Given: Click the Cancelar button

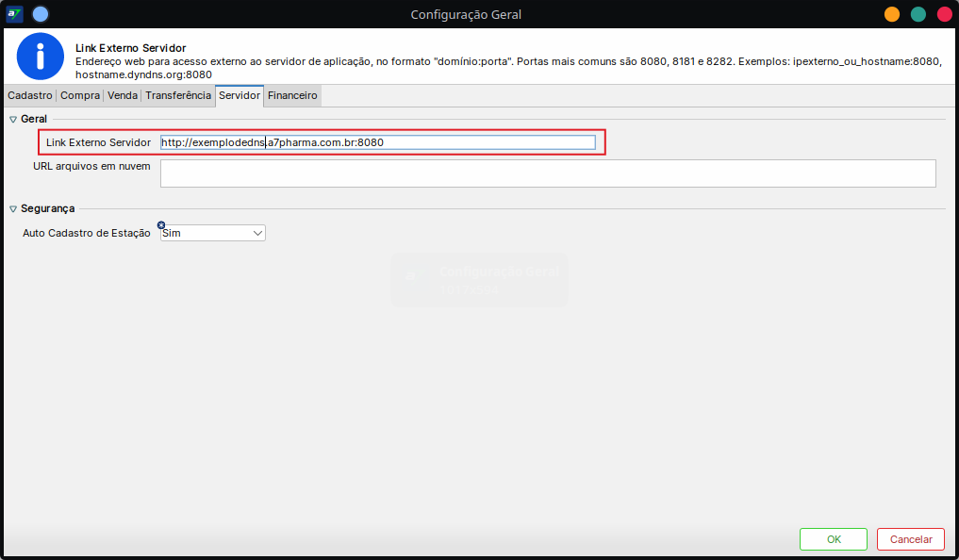Looking at the screenshot, I should (x=910, y=538).
